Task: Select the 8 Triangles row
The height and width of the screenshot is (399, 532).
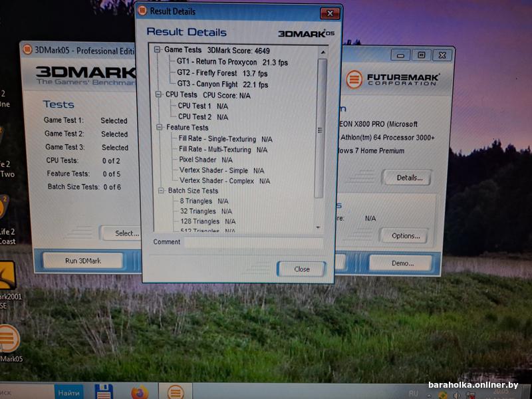Action: [x=204, y=201]
